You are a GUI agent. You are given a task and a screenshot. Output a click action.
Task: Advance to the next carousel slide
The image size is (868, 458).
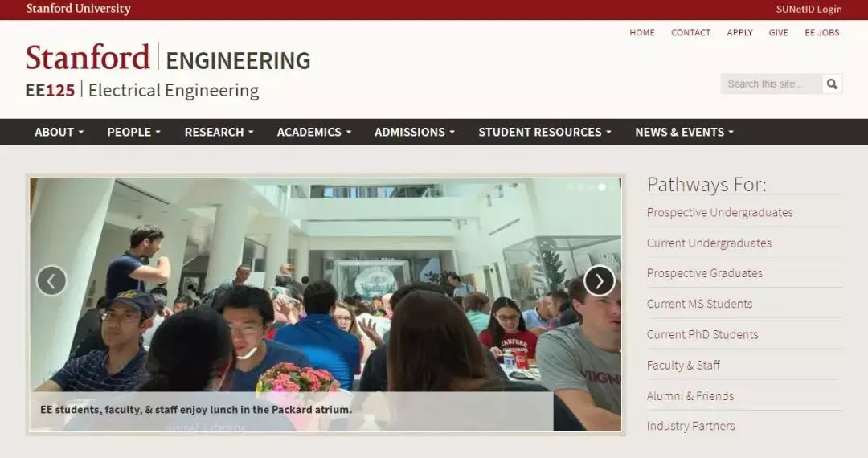click(600, 281)
